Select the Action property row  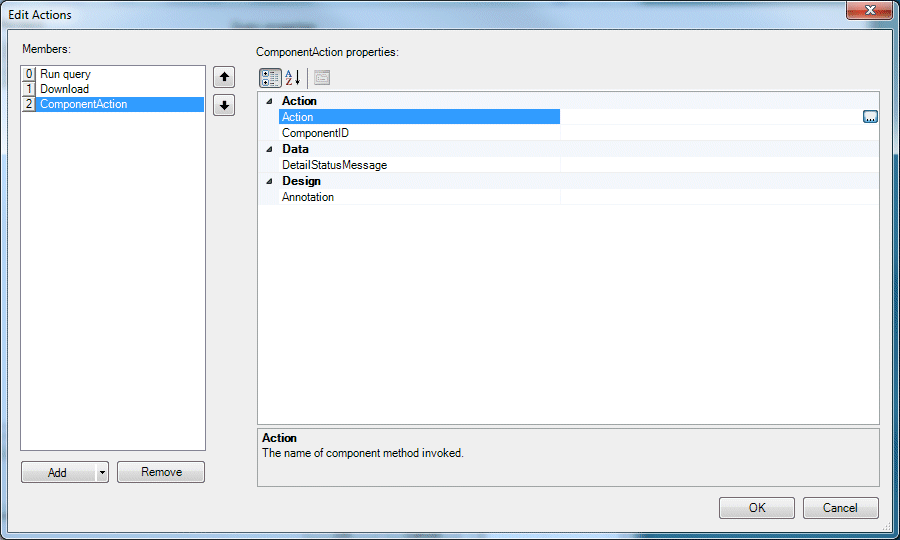coord(419,117)
